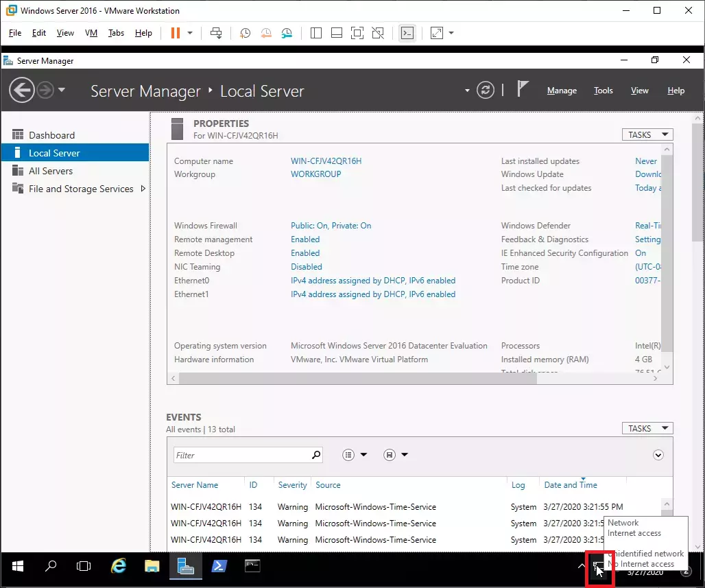Toggle the VMware thumbnail bar
This screenshot has width=705, height=588.
pos(337,33)
